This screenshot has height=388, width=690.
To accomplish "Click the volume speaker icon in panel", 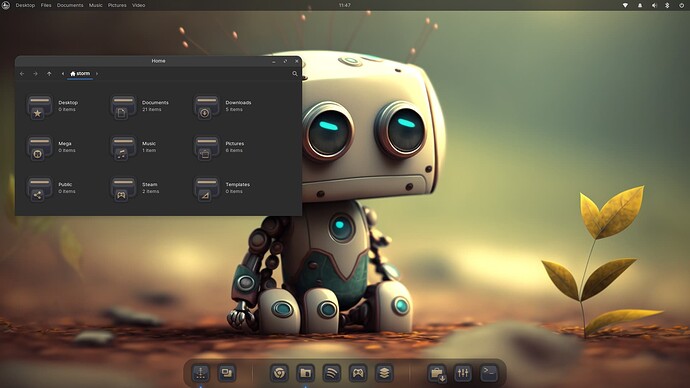I will tap(654, 5).
